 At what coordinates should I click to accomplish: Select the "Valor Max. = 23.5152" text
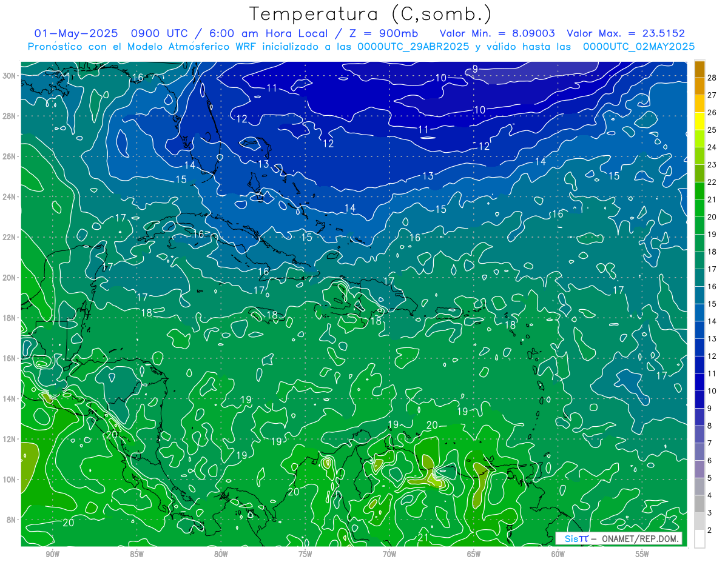point(625,33)
